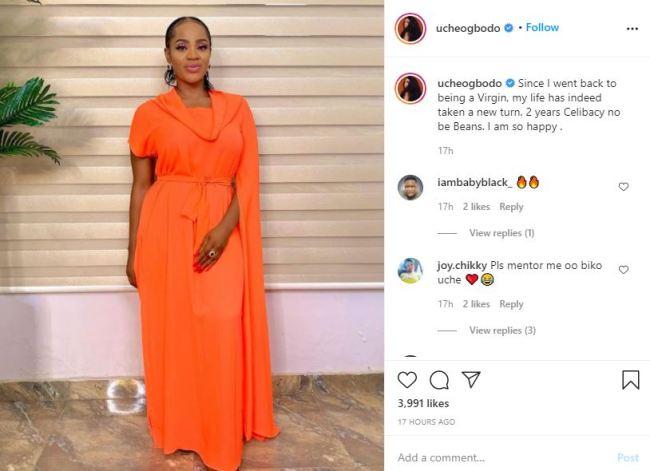650x471 pixels.
Task: Expand View replies (3) under joy.chikky
Action: pyautogui.click(x=502, y=330)
